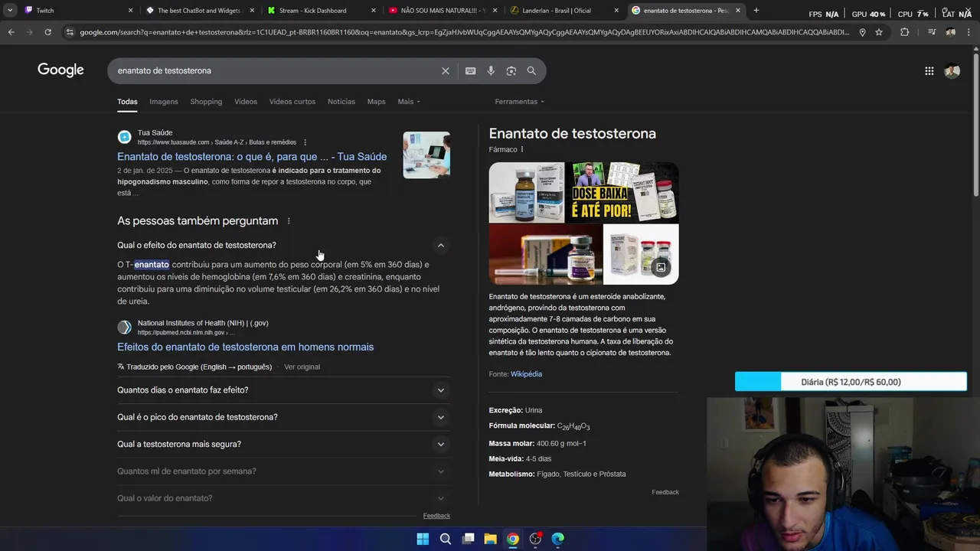Viewport: 980px width, 551px height.
Task: Open the Chrome extensions puzzle icon
Action: (x=904, y=32)
